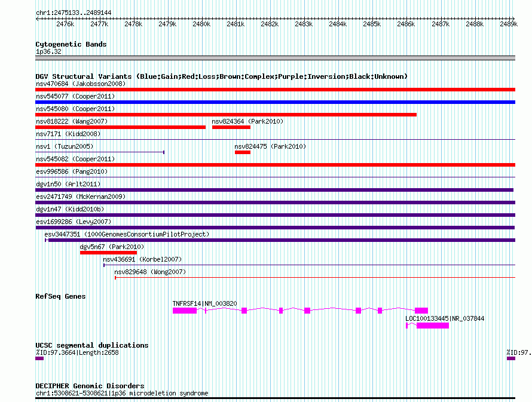Click the black DECIPHER disorder bar

coord(275,398)
